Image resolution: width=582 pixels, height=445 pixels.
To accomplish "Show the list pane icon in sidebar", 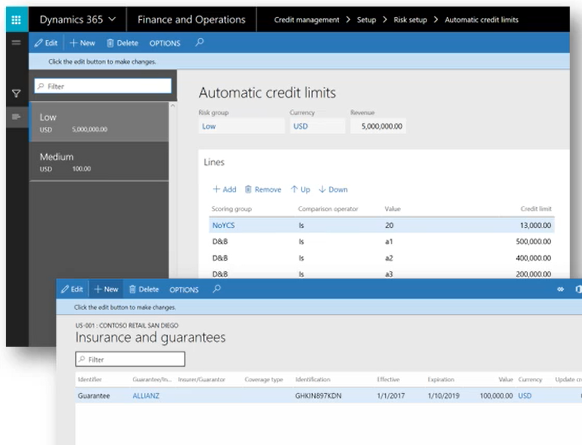I will (16, 117).
